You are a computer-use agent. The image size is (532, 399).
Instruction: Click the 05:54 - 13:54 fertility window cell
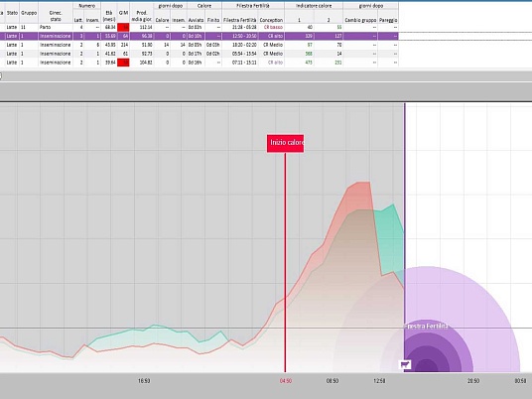[x=244, y=54]
